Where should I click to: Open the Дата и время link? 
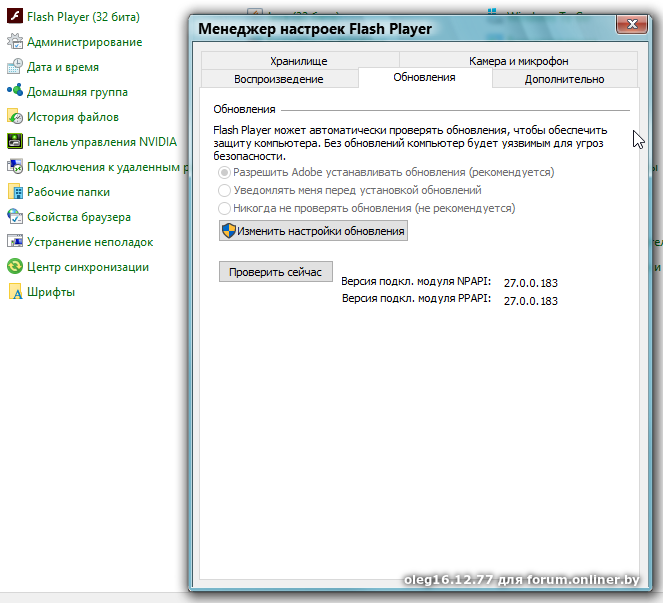63,67
